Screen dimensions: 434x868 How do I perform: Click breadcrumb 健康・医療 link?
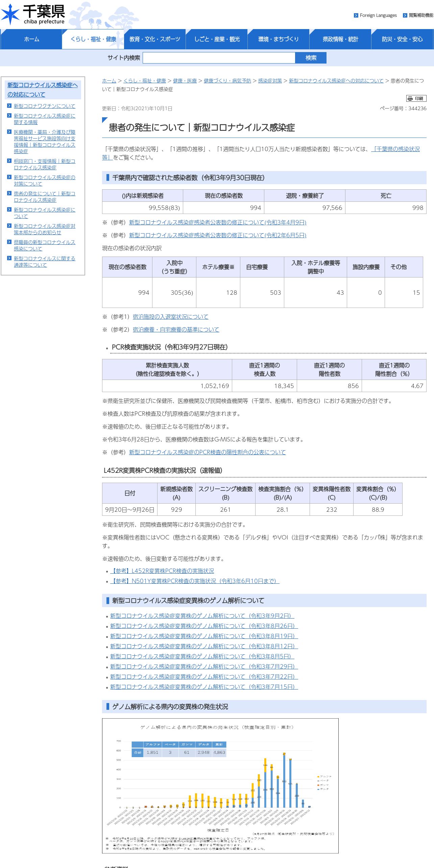coord(185,81)
